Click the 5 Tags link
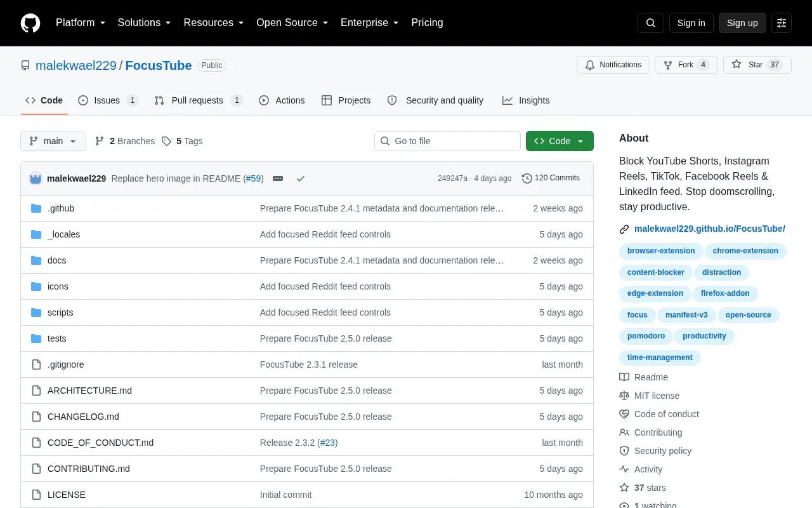 pos(182,141)
